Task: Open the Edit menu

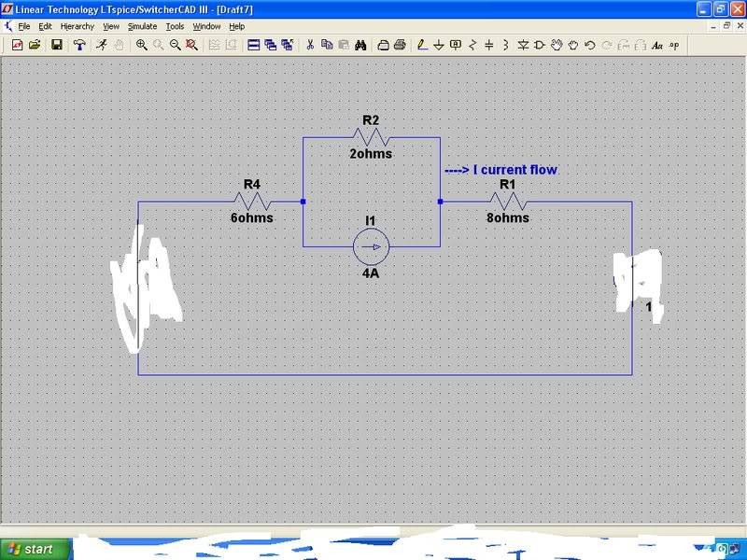Action: (x=45, y=27)
